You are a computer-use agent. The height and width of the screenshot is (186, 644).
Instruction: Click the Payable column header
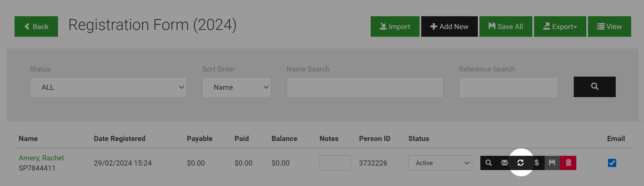(x=200, y=138)
